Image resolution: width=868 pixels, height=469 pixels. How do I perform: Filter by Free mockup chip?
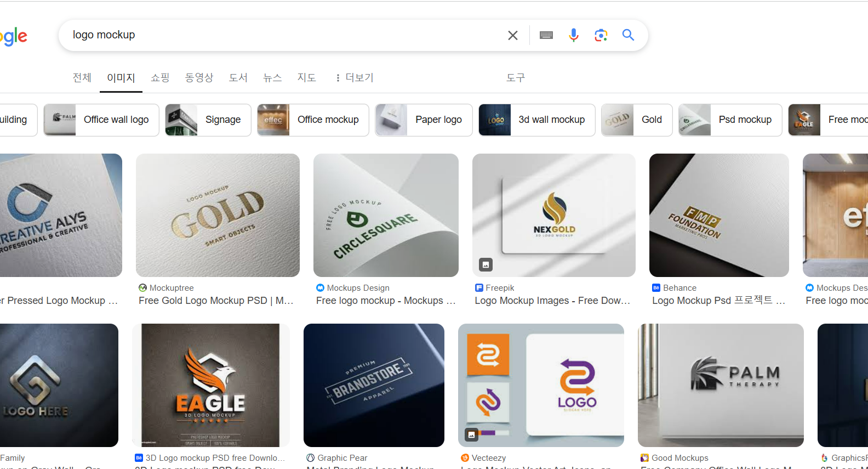pyautogui.click(x=828, y=120)
